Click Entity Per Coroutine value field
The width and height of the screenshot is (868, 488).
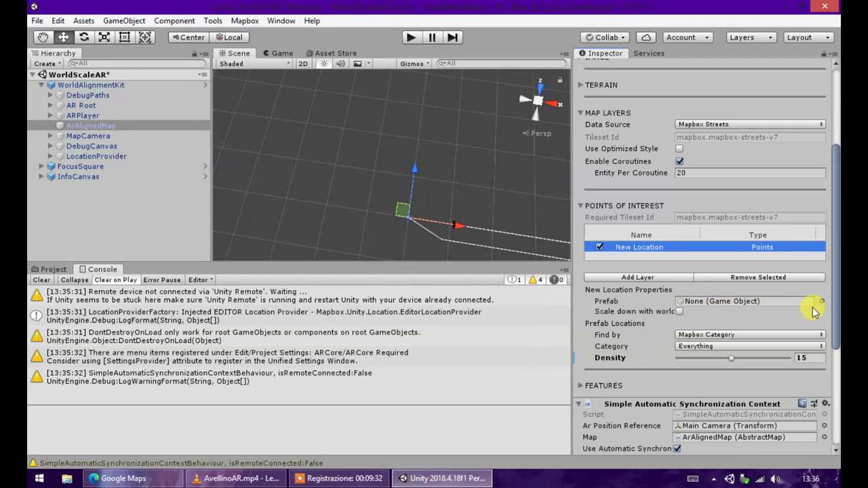[750, 173]
